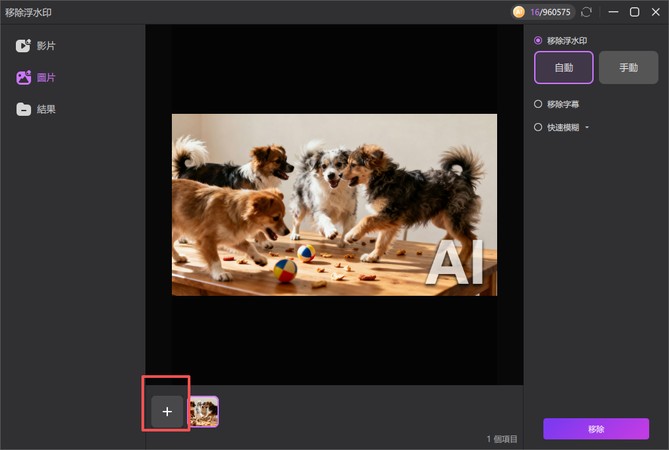
Task: Click the gold AI credits coin icon
Action: pos(519,12)
